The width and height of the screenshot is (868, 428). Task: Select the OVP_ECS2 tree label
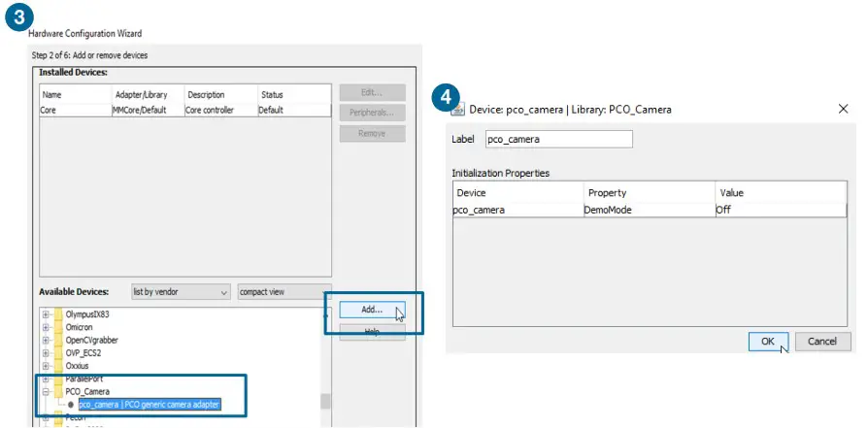coord(83,353)
